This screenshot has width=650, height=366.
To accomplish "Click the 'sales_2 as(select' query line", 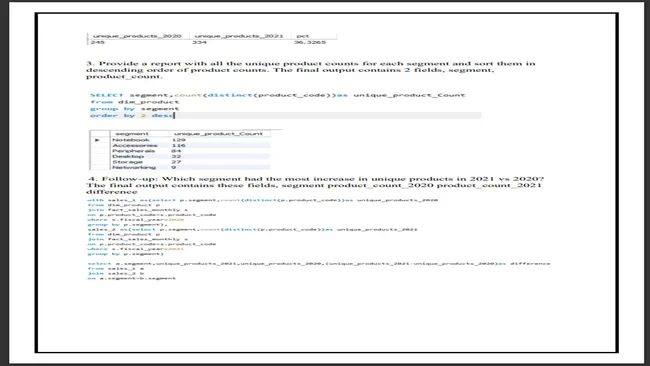I will pos(252,229).
